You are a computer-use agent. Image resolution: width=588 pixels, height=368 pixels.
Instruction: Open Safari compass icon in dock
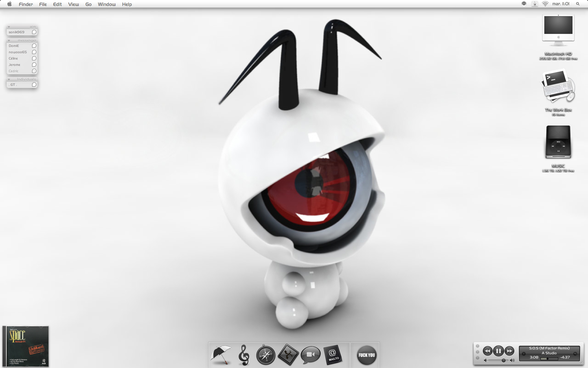[x=266, y=355]
